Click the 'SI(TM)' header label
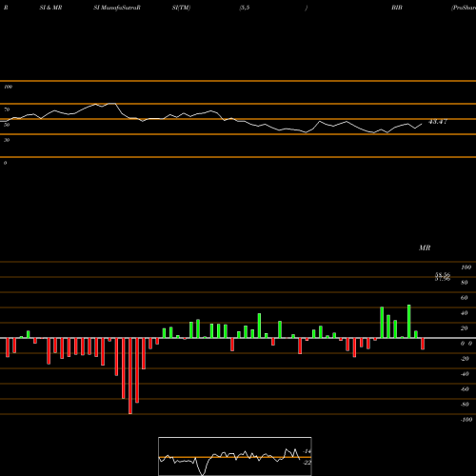The width and height of the screenshot is (476, 476). click(181, 8)
